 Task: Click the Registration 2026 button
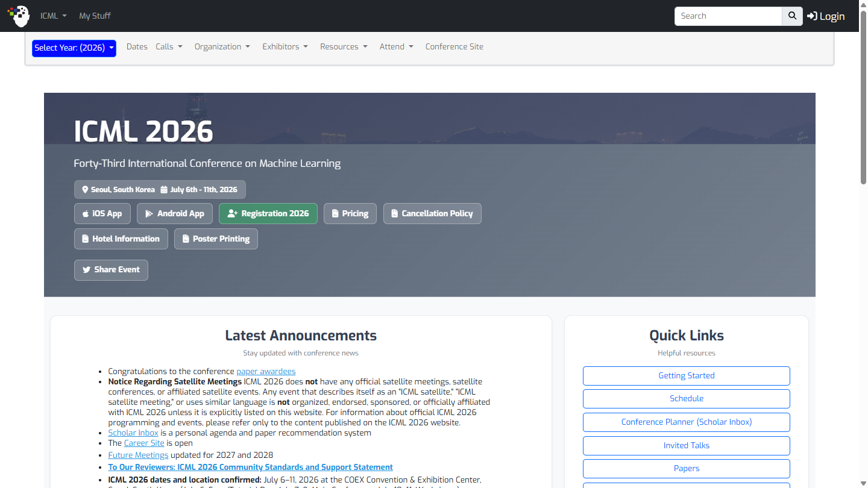(268, 213)
